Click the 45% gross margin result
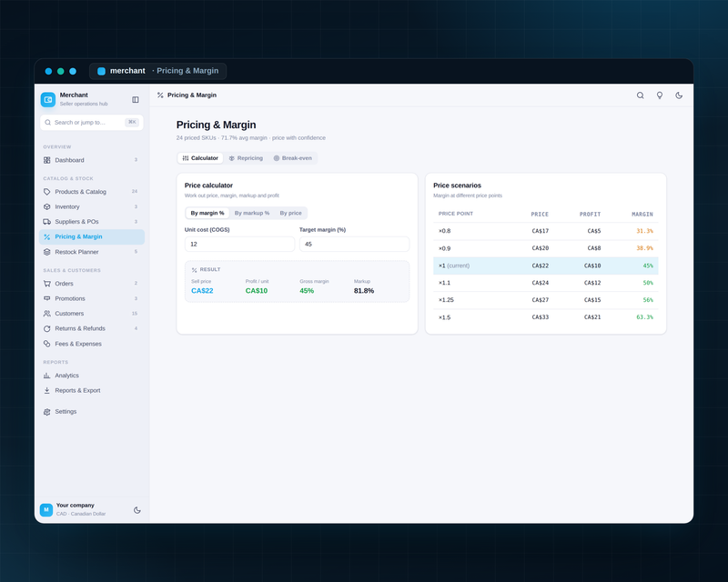The height and width of the screenshot is (582, 728). point(307,291)
